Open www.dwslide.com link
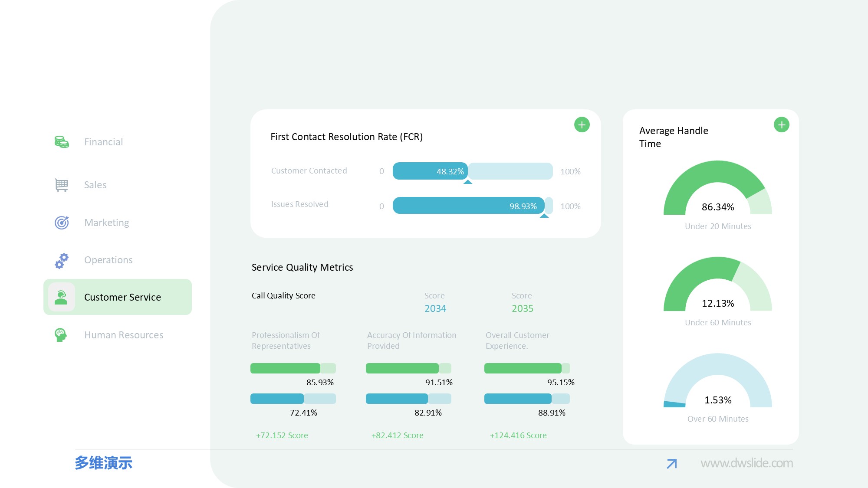Viewport: 868px width, 488px height. click(x=746, y=463)
